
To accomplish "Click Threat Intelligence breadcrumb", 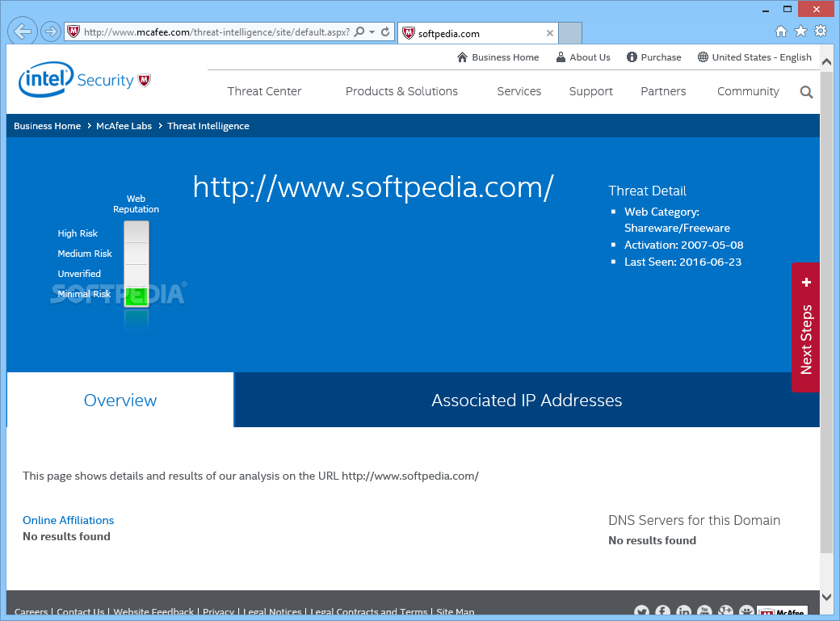I will click(x=208, y=126).
